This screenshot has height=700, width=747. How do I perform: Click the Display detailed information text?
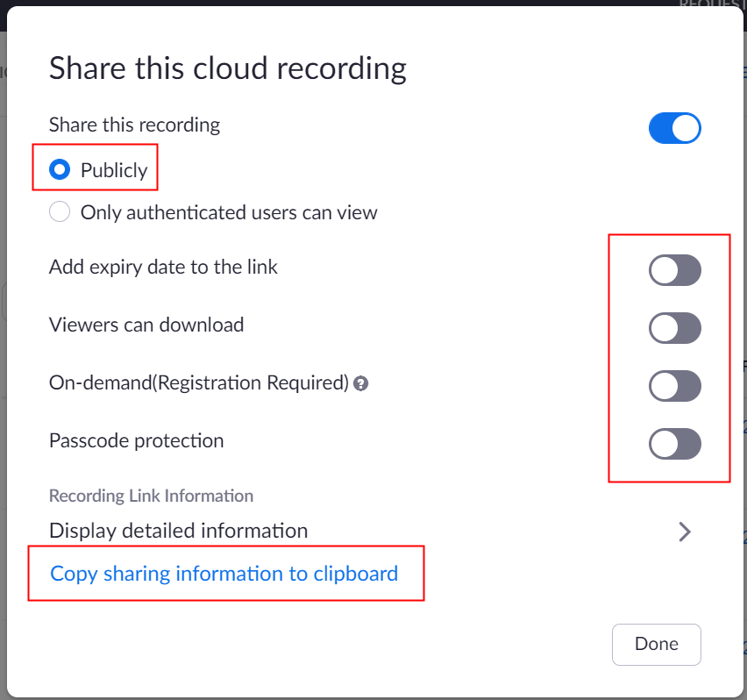pyautogui.click(x=178, y=531)
